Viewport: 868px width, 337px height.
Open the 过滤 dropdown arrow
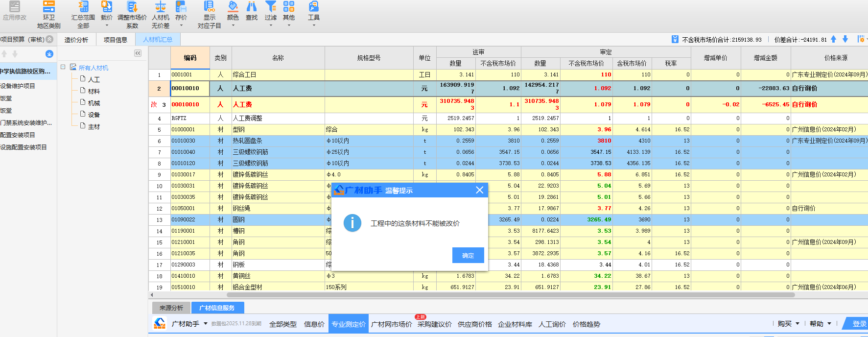pos(271,25)
